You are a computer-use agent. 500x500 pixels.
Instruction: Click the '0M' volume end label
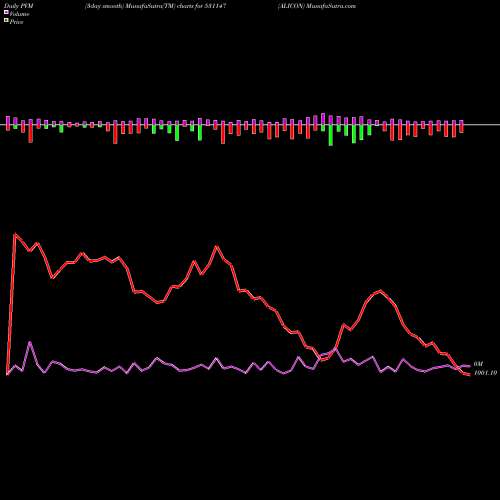pos(478,364)
